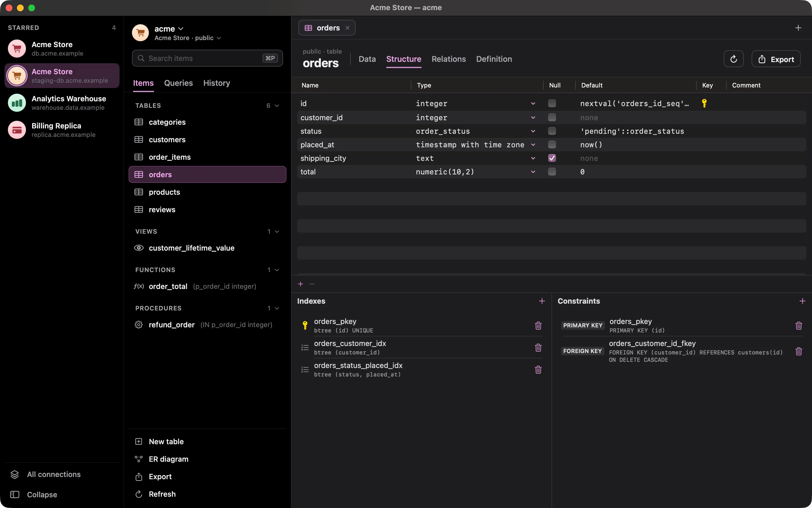
Task: Toggle Null checkbox for id column
Action: pos(552,104)
